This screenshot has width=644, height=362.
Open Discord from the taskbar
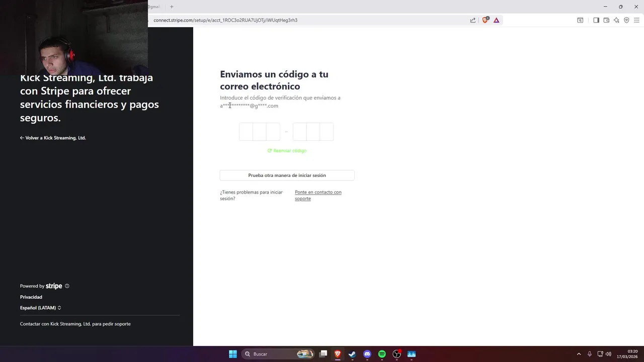[367, 354]
